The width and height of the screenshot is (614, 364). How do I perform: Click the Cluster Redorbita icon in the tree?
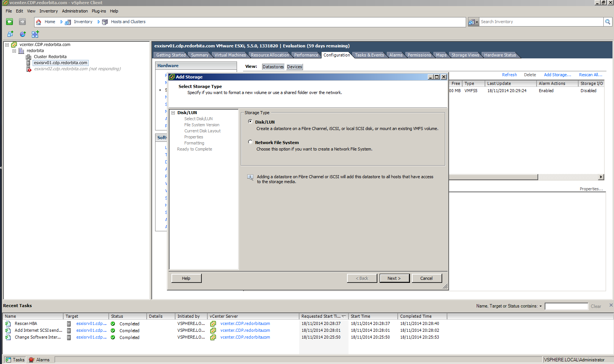click(28, 57)
